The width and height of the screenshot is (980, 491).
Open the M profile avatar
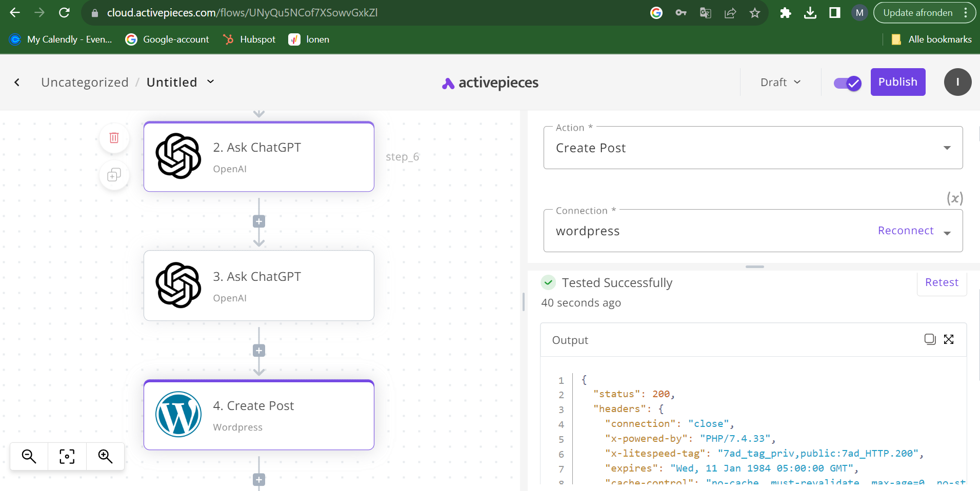pos(859,13)
